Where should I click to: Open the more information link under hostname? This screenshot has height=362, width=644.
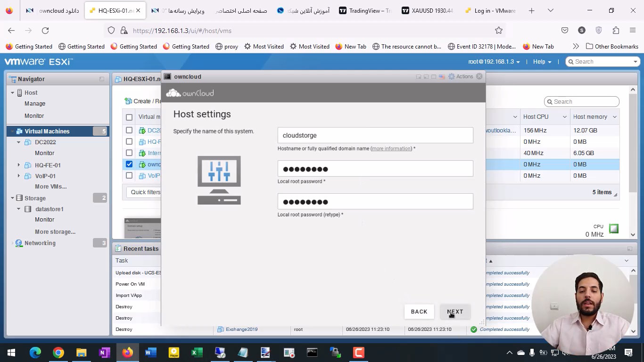point(391,148)
